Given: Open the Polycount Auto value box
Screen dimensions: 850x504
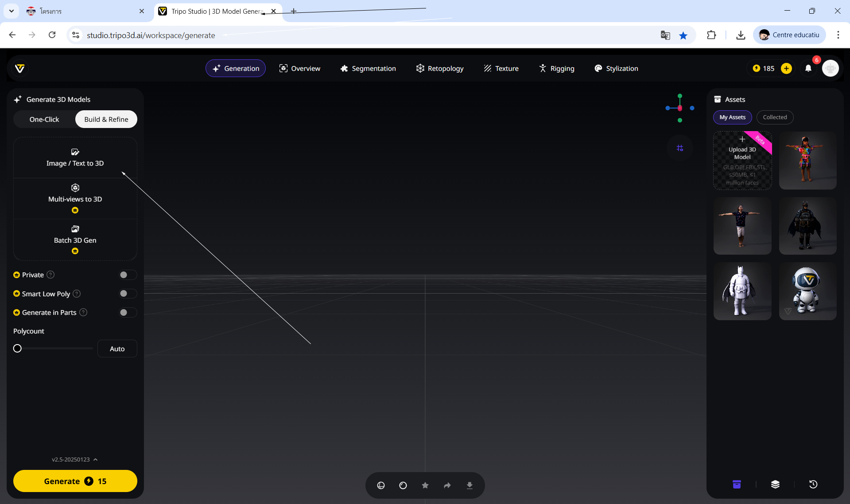Looking at the screenshot, I should tap(117, 349).
